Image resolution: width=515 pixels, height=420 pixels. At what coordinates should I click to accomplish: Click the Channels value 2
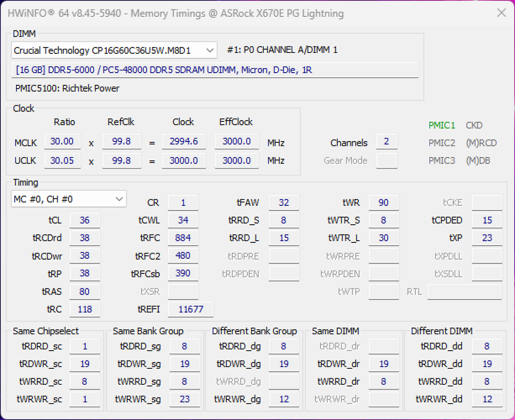tap(387, 142)
